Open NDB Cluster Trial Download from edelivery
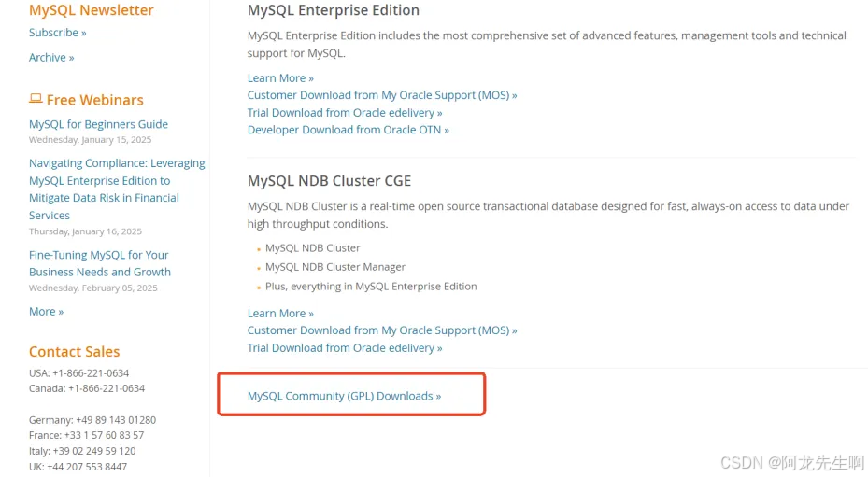868x477 pixels. [345, 348]
